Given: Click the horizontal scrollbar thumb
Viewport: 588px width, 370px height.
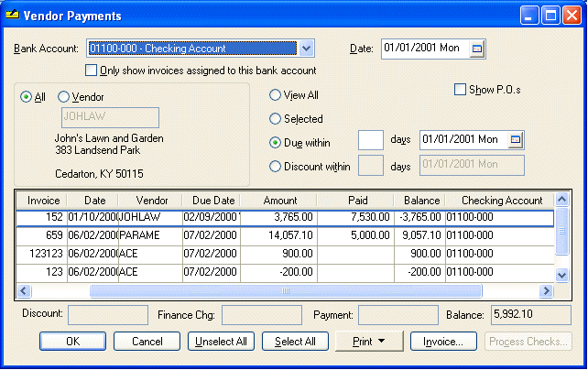Looking at the screenshot, I should (286, 290).
